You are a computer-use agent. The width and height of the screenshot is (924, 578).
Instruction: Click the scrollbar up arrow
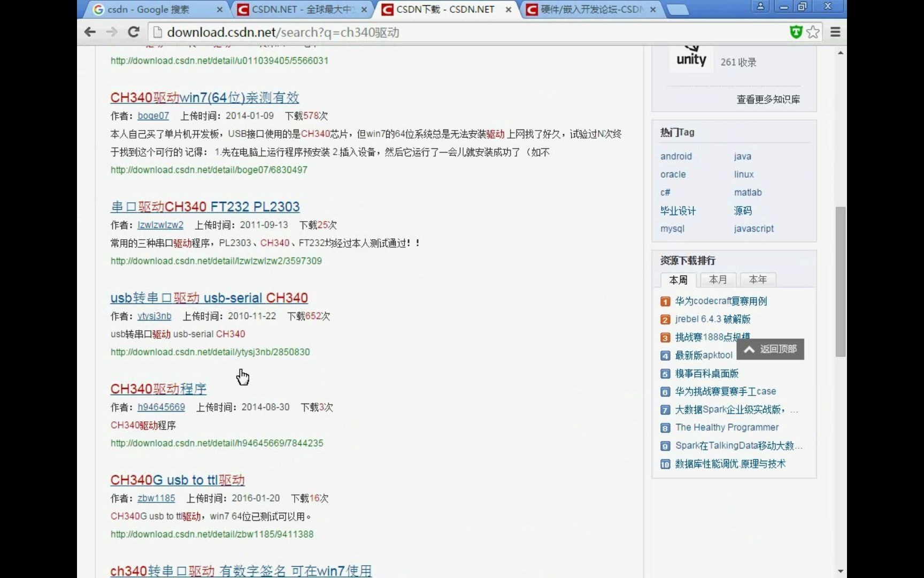841,52
